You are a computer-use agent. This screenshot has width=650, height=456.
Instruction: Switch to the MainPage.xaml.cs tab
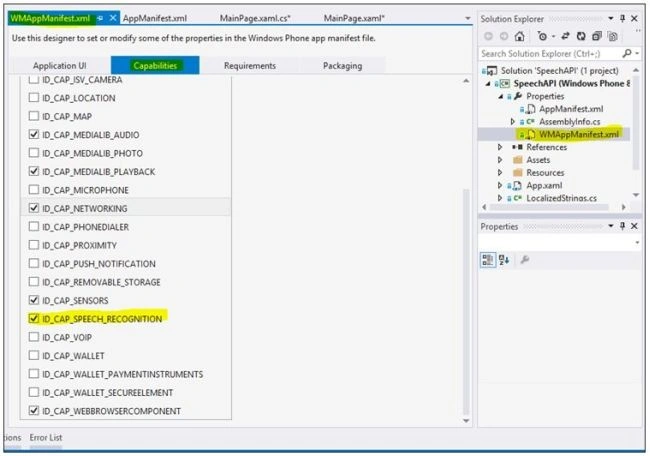(x=255, y=18)
